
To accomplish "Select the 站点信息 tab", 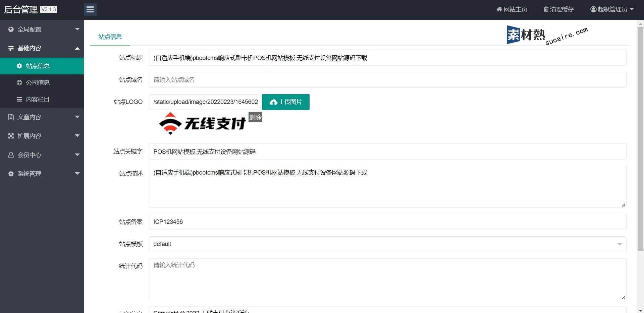I will [110, 37].
